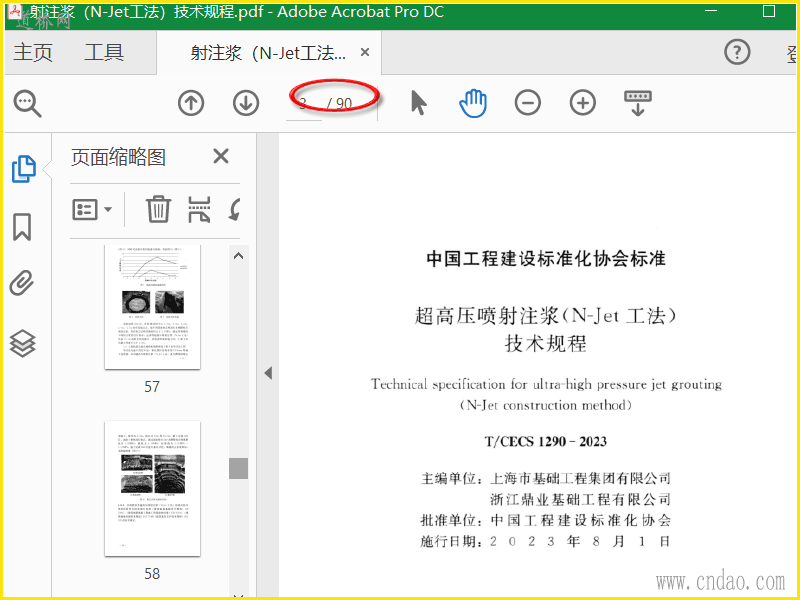800x600 pixels.
Task: Click the title 超高压喷射注浆(N-Jet 工法)
Action: coord(545,316)
